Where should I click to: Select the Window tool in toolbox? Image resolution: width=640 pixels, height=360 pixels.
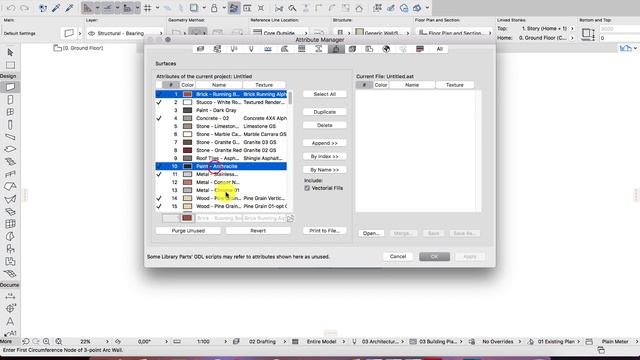tap(10, 112)
